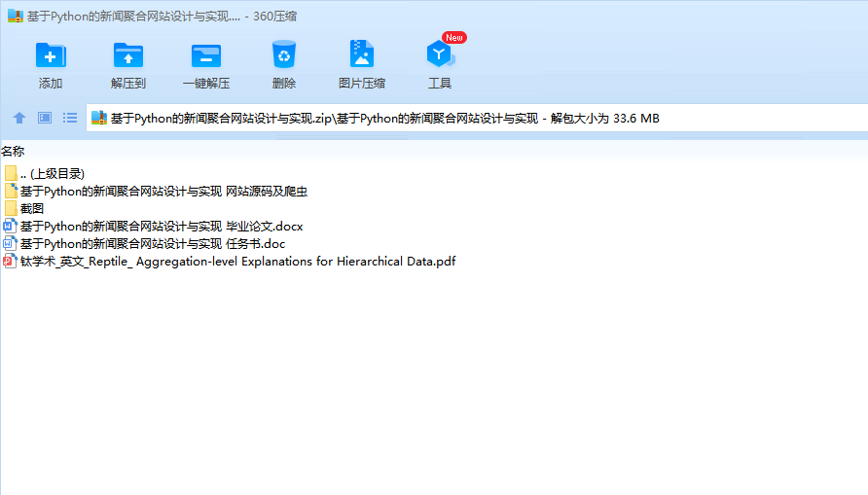Click the 删除 (Delete) trash icon
This screenshot has height=495, width=868.
[284, 54]
